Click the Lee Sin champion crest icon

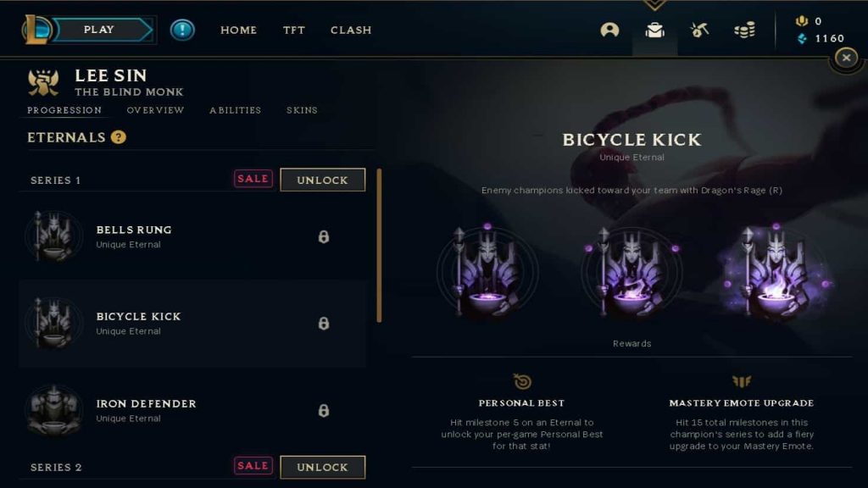coord(43,83)
